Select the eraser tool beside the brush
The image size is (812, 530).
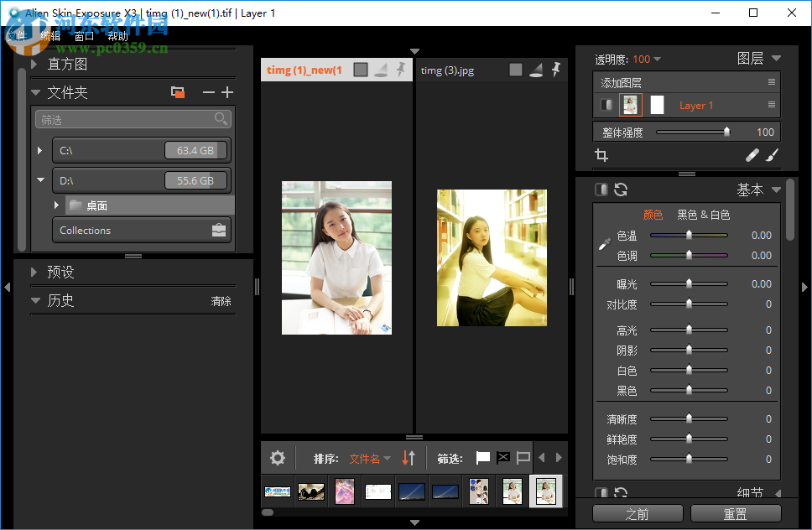pyautogui.click(x=752, y=155)
